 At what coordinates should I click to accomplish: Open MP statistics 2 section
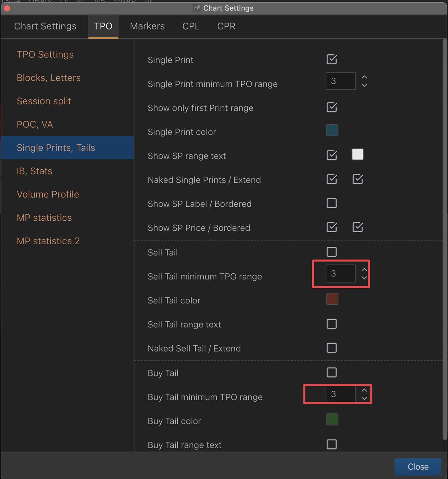tap(67, 241)
